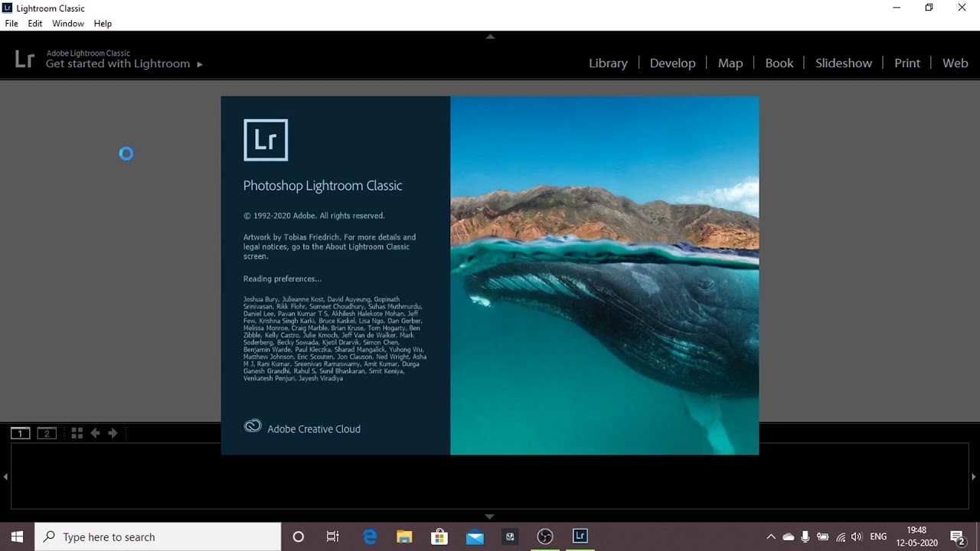
Task: Open the Library module
Action: (x=608, y=64)
